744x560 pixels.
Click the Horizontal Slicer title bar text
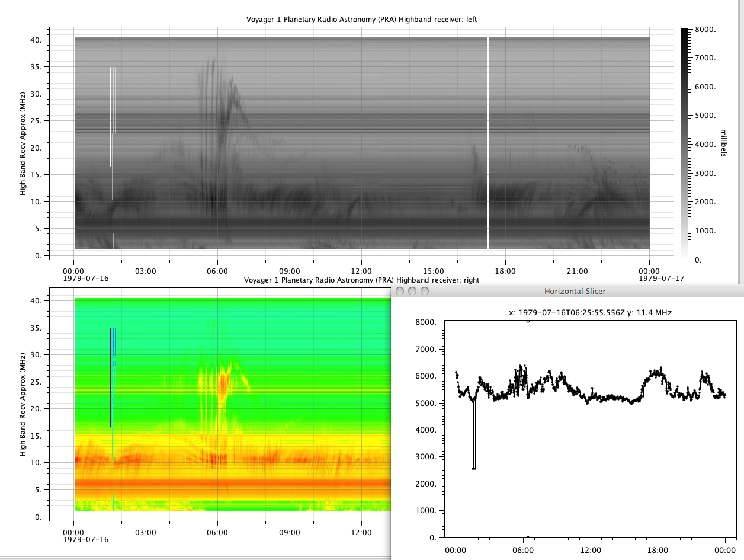pyautogui.click(x=575, y=291)
